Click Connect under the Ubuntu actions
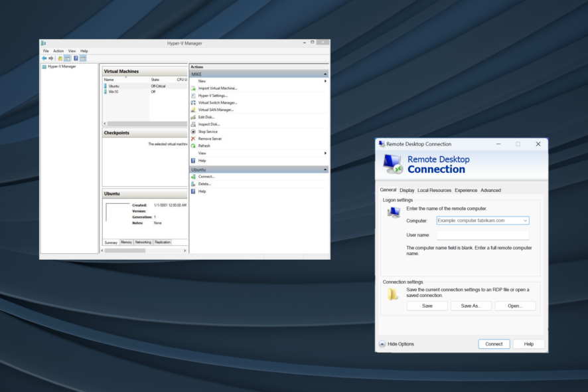Image resolution: width=588 pixels, height=392 pixels. point(206,177)
